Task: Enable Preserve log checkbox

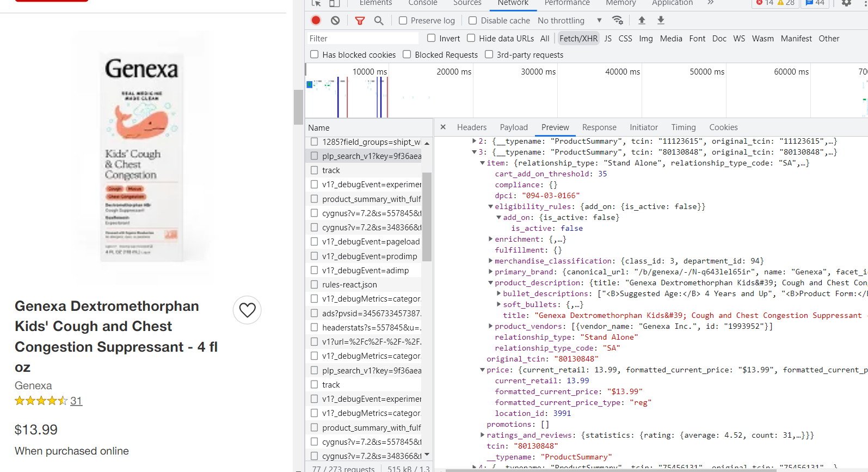Action: [x=403, y=20]
